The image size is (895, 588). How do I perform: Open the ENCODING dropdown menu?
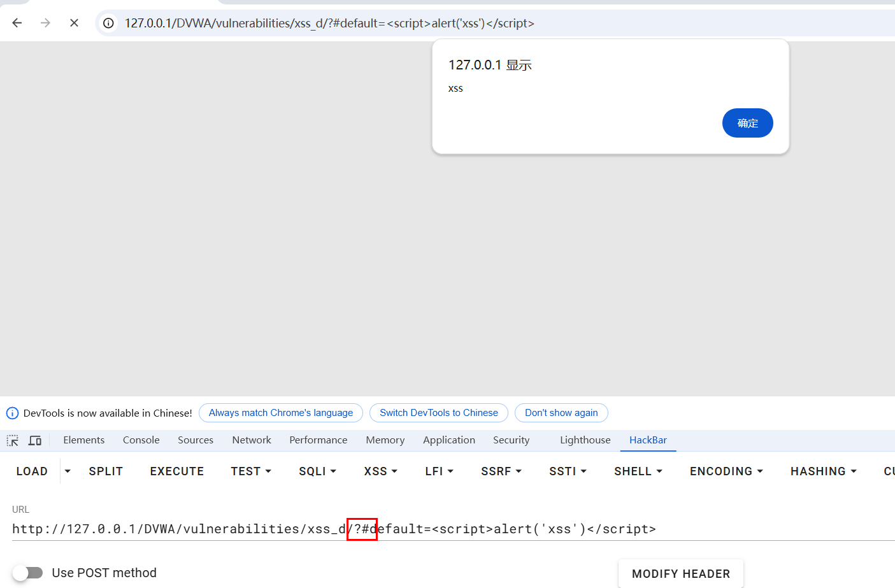click(x=726, y=471)
